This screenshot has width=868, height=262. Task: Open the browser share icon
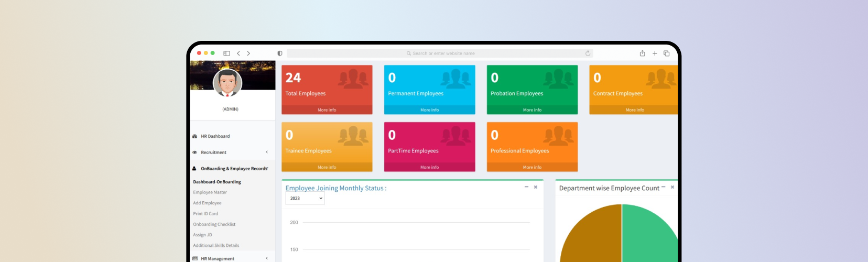coord(642,53)
